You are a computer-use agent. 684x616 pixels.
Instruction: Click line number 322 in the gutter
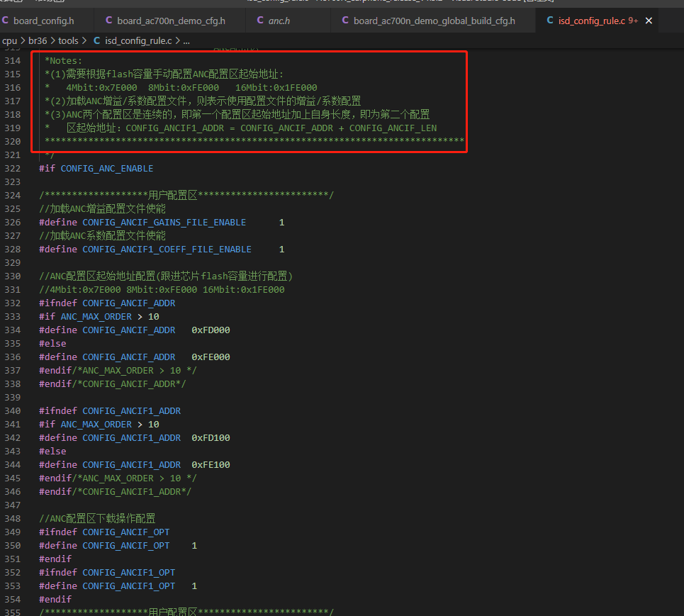(x=13, y=169)
